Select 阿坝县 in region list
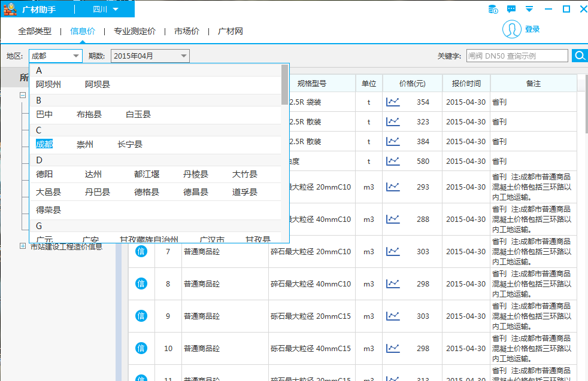The height and width of the screenshot is (381, 588). [98, 84]
